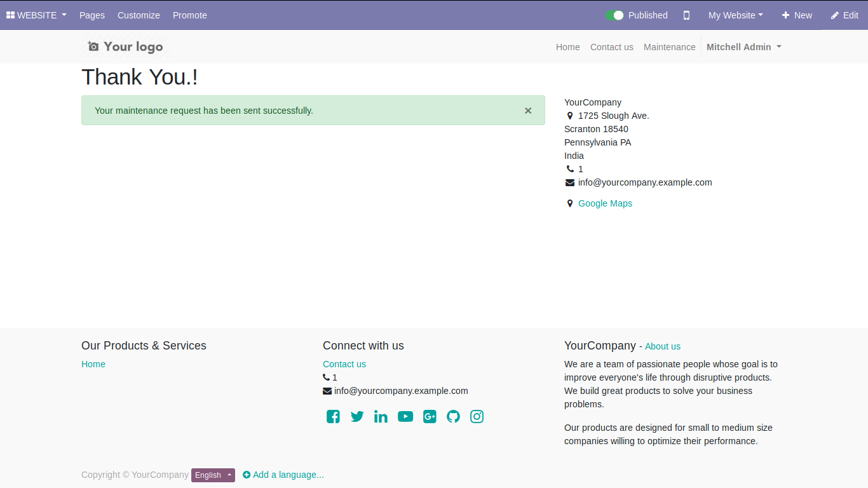Open the GitHub social icon
The width and height of the screenshot is (868, 488).
coord(453,416)
